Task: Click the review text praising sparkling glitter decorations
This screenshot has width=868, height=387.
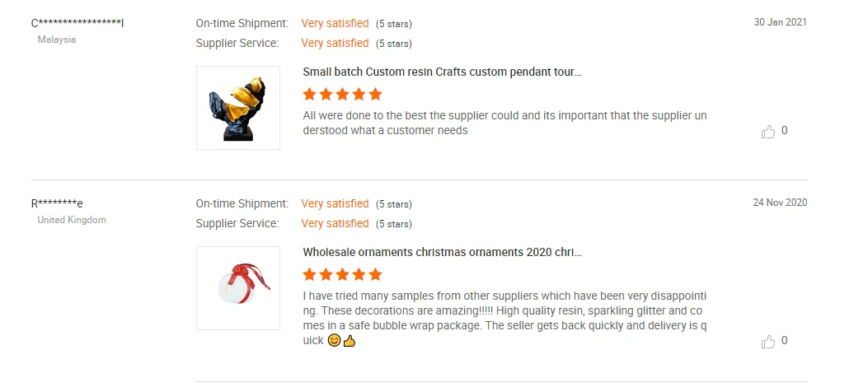Action: [504, 310]
